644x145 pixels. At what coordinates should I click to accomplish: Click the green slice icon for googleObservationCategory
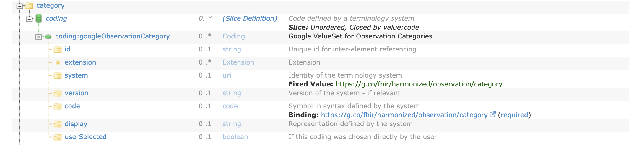coord(48,37)
